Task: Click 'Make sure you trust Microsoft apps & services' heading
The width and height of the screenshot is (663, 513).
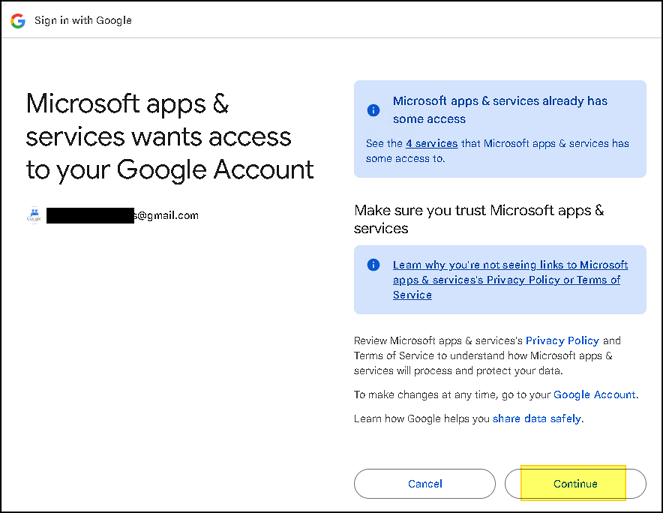Action: pos(479,219)
